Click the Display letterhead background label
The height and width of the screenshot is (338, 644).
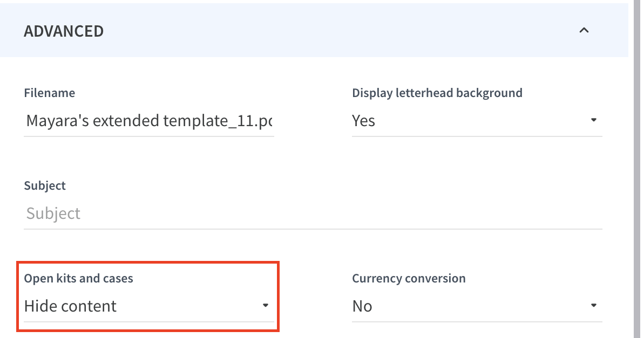pos(437,93)
